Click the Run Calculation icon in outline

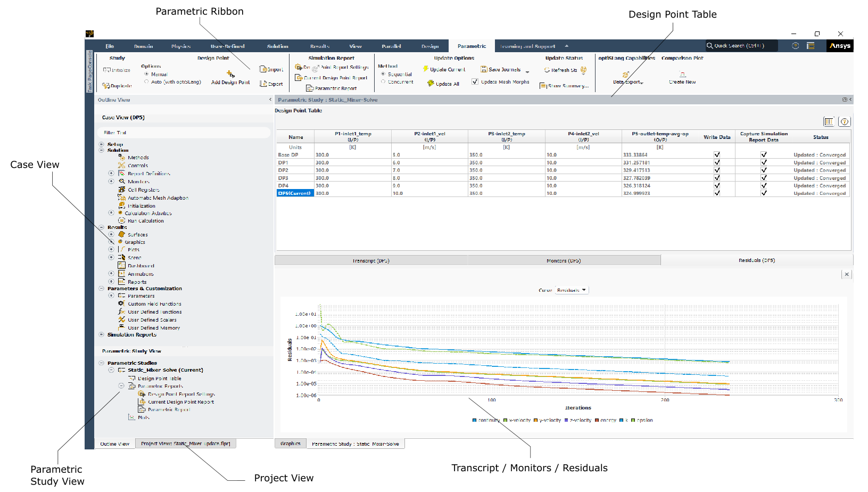coord(121,220)
